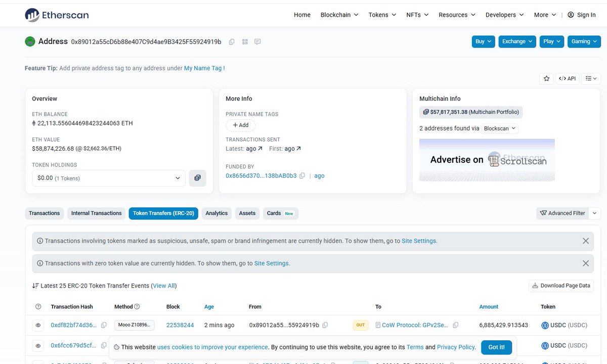Viewport: 607px width, 364px height.
Task: Open the Buy dropdown
Action: pyautogui.click(x=484, y=41)
